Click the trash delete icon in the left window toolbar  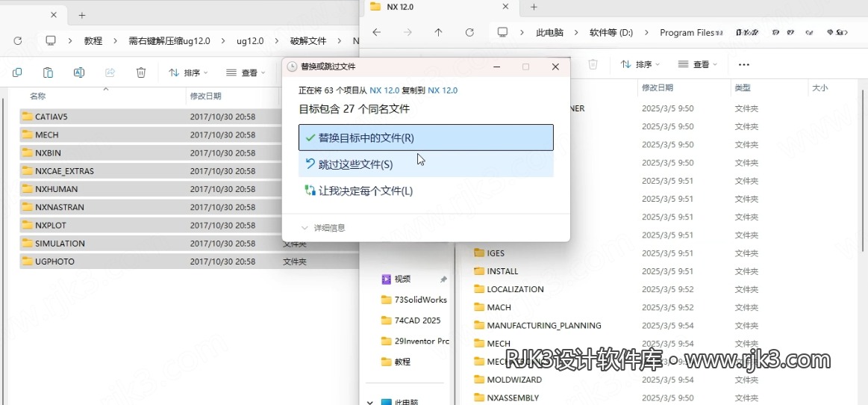(141, 72)
